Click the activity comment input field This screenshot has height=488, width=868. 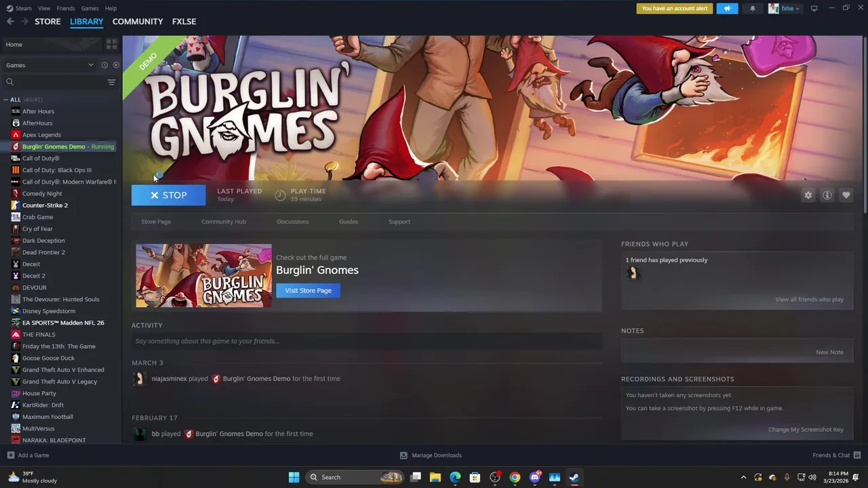coord(366,342)
